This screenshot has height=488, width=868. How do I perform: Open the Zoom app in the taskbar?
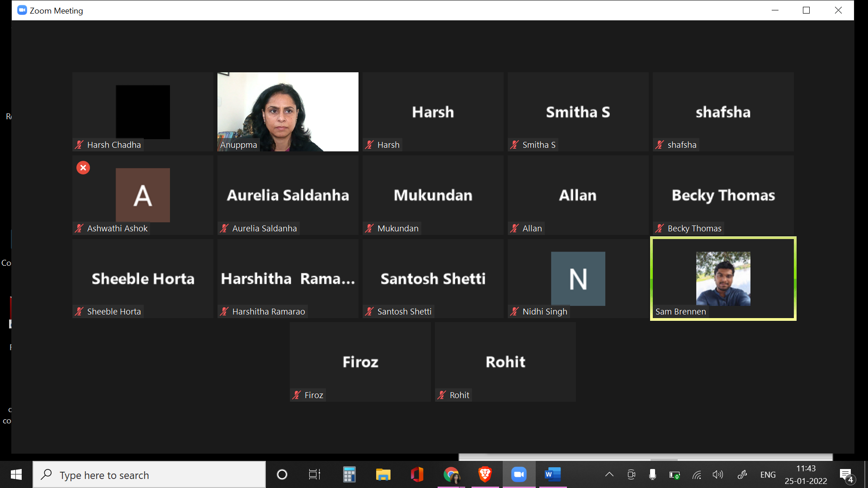click(519, 474)
